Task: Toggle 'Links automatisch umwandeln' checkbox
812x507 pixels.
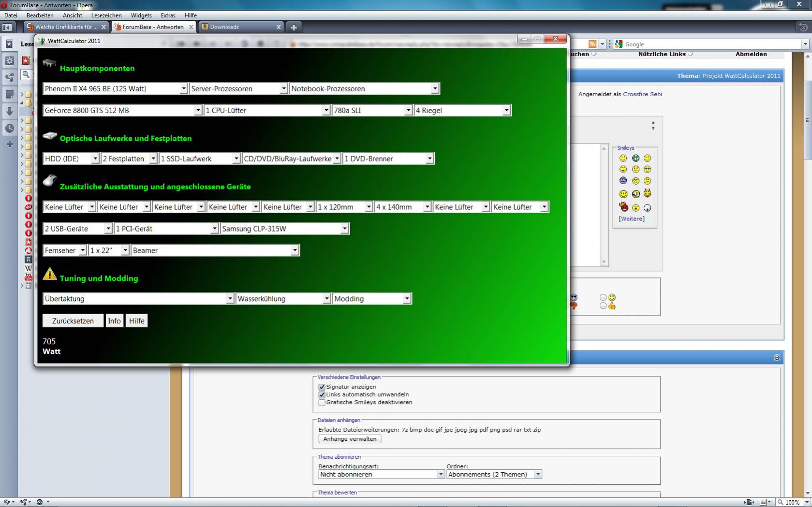Action: click(322, 394)
